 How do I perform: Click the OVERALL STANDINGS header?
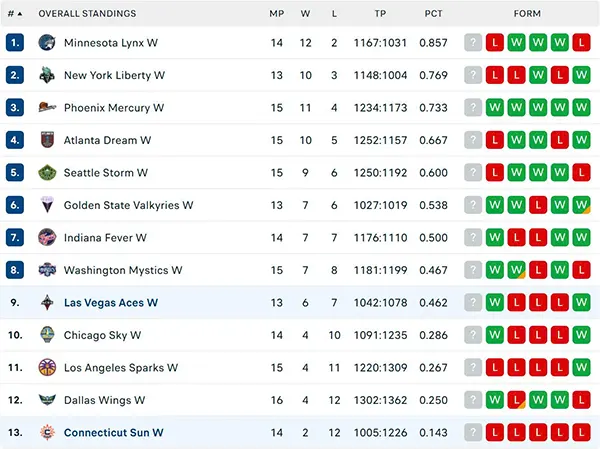click(x=87, y=14)
